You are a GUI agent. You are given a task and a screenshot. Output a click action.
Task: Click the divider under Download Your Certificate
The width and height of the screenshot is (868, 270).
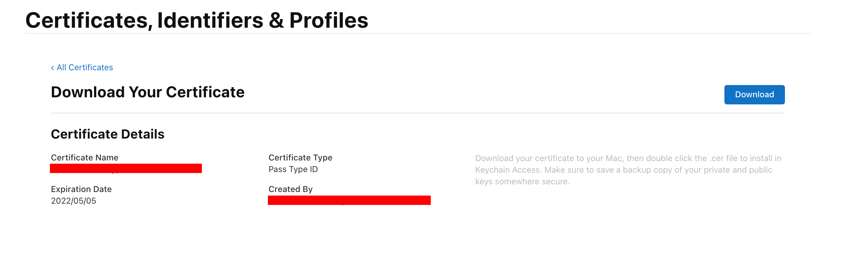418,113
